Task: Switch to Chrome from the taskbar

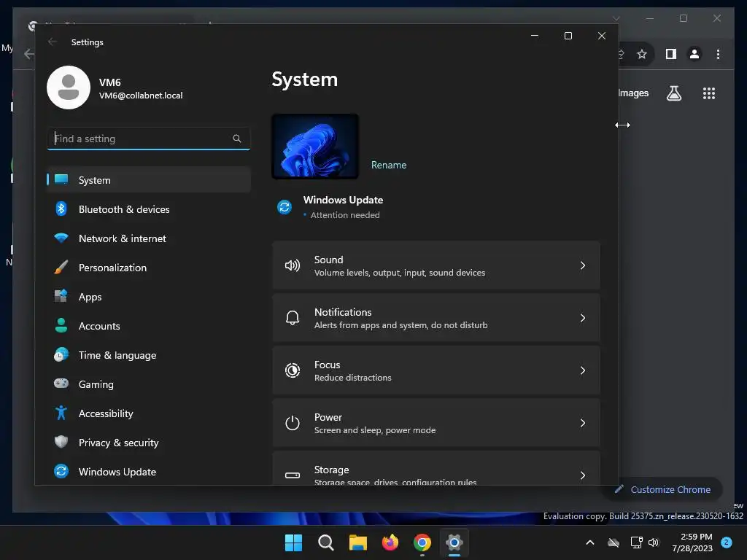Action: (x=422, y=542)
